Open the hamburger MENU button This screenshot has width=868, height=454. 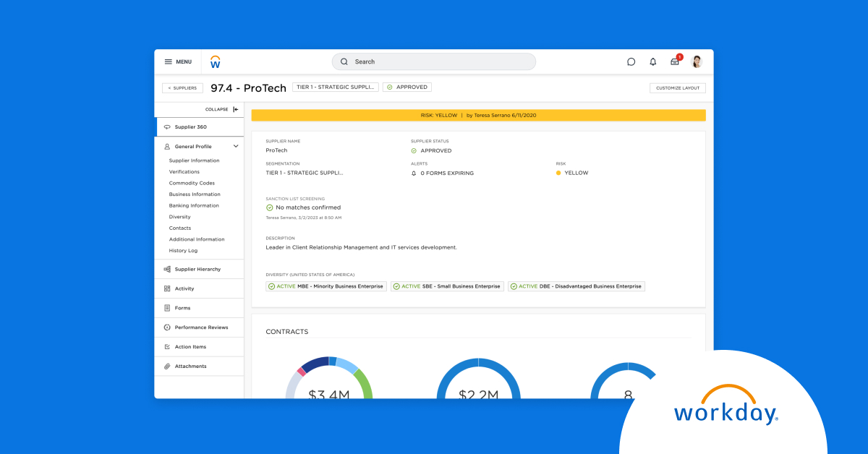coord(178,62)
